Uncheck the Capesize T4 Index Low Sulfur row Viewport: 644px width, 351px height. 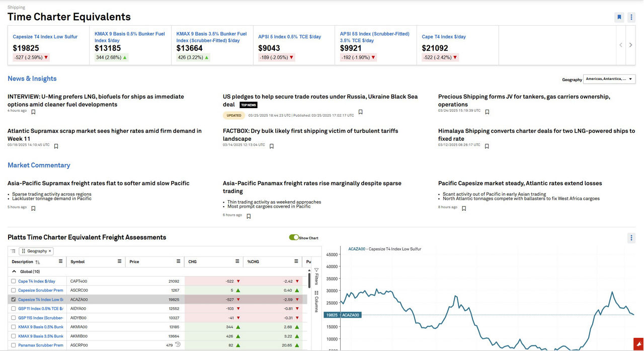(14, 300)
